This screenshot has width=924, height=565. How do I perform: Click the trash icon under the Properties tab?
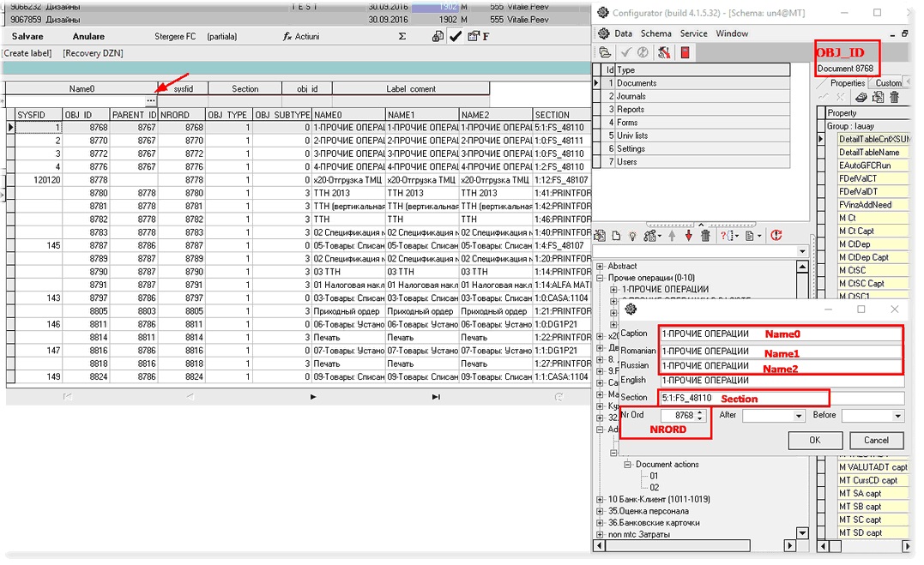point(895,97)
